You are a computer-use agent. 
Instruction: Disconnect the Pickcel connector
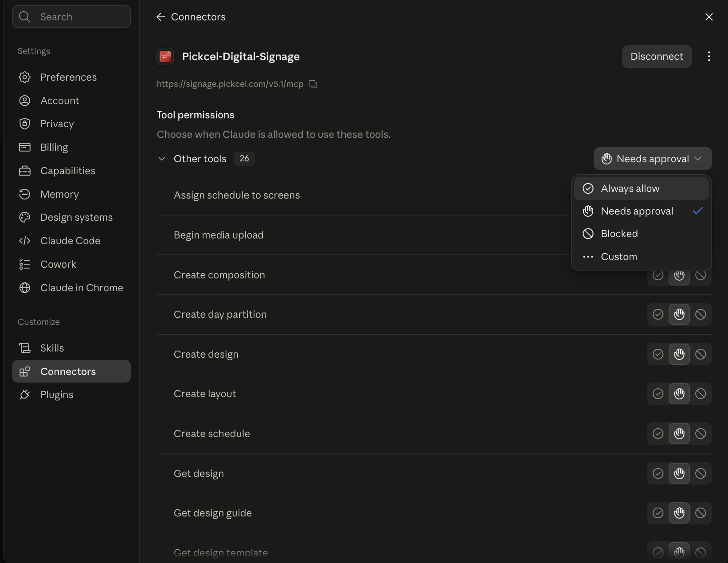(x=657, y=56)
